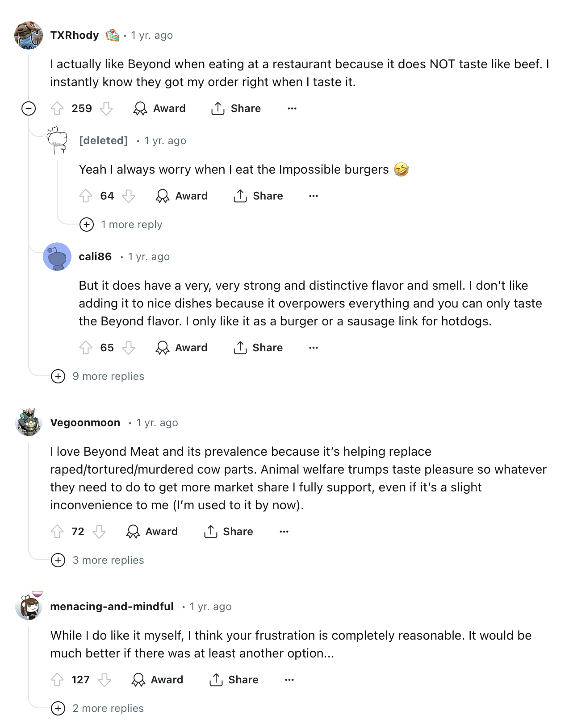Upvote TXRhody's comment with 259 votes
The width and height of the screenshot is (569, 728).
57,108
